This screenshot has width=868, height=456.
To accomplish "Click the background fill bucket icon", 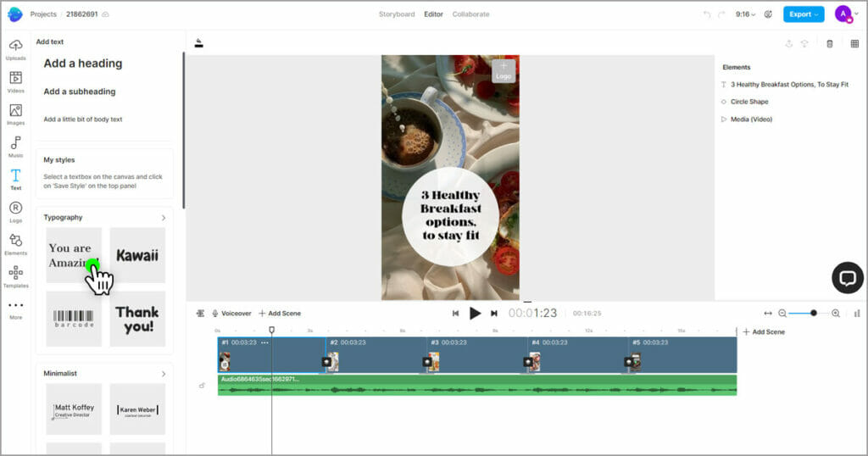I will 198,43.
